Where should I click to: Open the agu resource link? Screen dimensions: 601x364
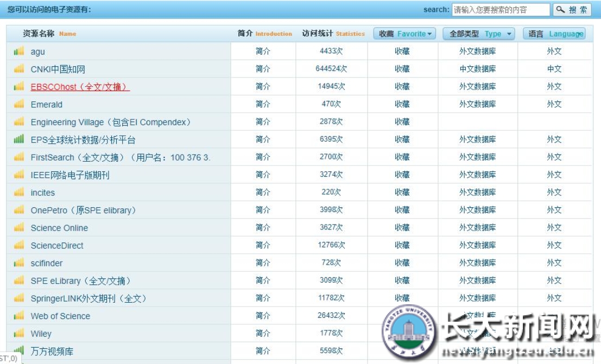tap(37, 52)
